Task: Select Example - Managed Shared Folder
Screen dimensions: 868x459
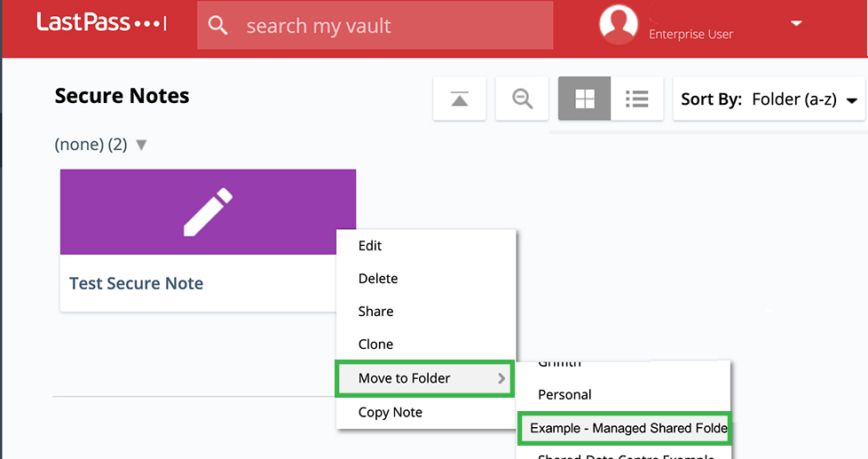Action: [x=624, y=428]
